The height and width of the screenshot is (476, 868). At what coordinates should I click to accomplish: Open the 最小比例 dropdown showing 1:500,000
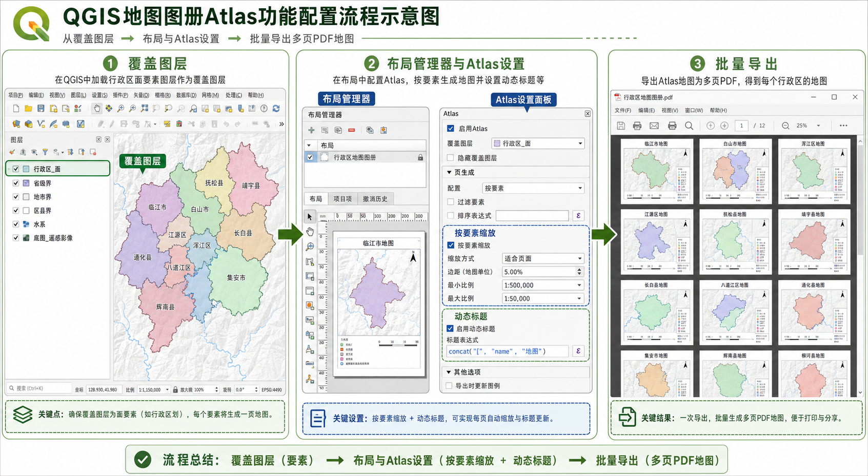[x=543, y=285]
